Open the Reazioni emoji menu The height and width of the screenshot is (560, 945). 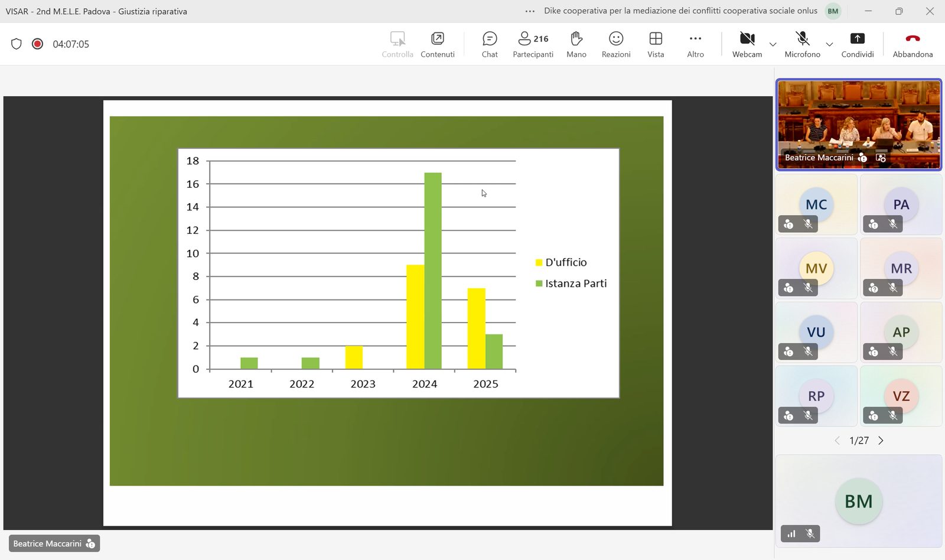click(616, 44)
